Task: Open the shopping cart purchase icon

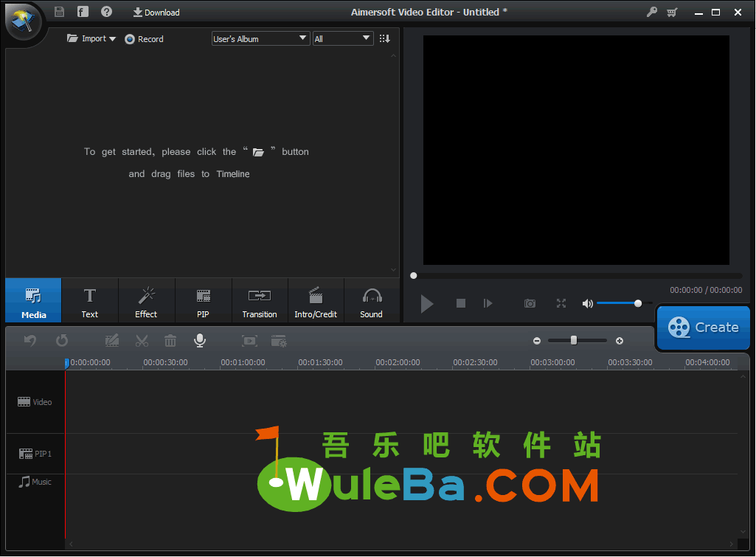Action: pyautogui.click(x=673, y=12)
